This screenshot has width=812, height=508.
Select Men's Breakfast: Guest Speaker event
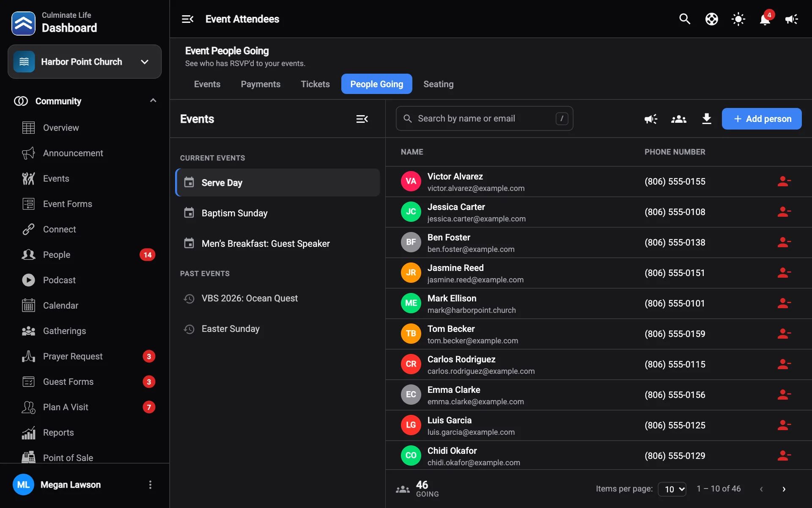point(277,244)
